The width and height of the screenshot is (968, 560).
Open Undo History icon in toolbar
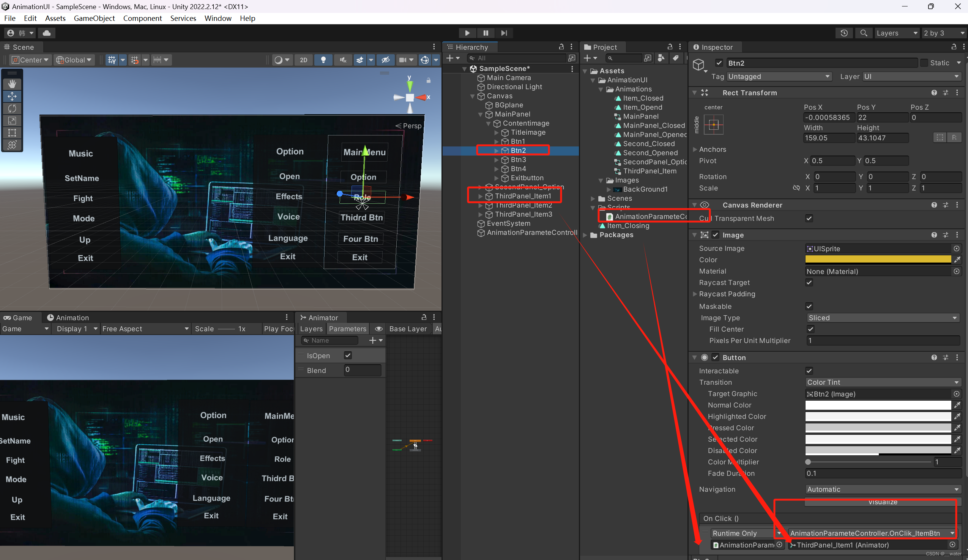tap(843, 33)
